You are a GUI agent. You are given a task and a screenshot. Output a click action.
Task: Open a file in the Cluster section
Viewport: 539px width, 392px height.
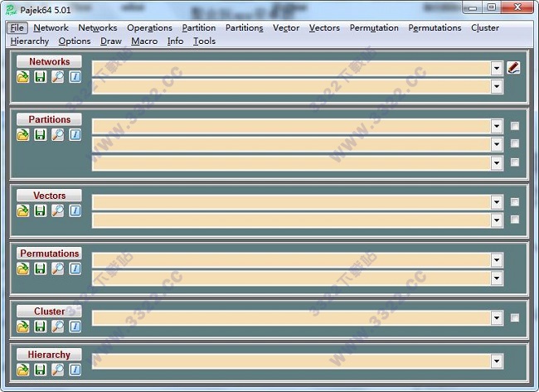[23, 327]
